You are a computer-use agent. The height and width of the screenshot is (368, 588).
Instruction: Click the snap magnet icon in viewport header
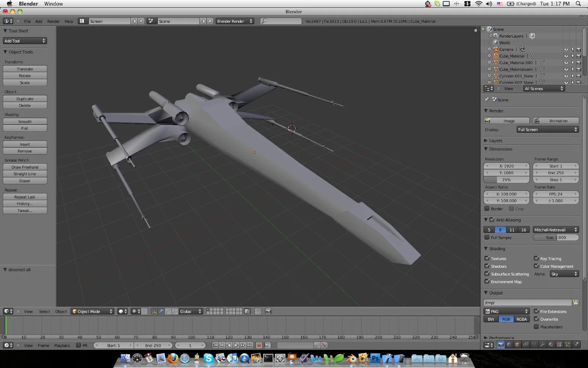(x=258, y=311)
